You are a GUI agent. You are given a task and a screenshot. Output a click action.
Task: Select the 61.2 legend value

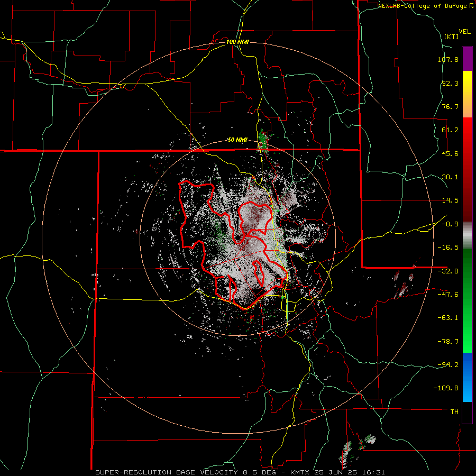coord(450,130)
